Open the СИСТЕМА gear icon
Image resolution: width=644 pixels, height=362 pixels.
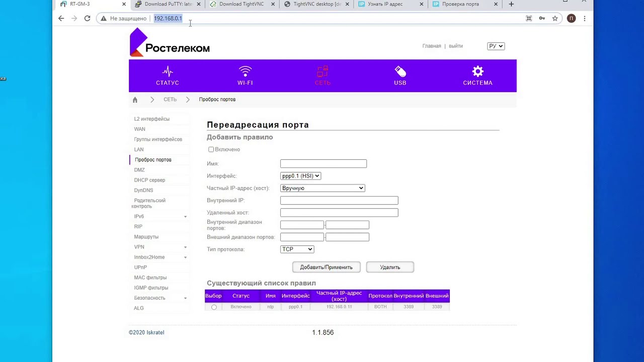coord(477,71)
